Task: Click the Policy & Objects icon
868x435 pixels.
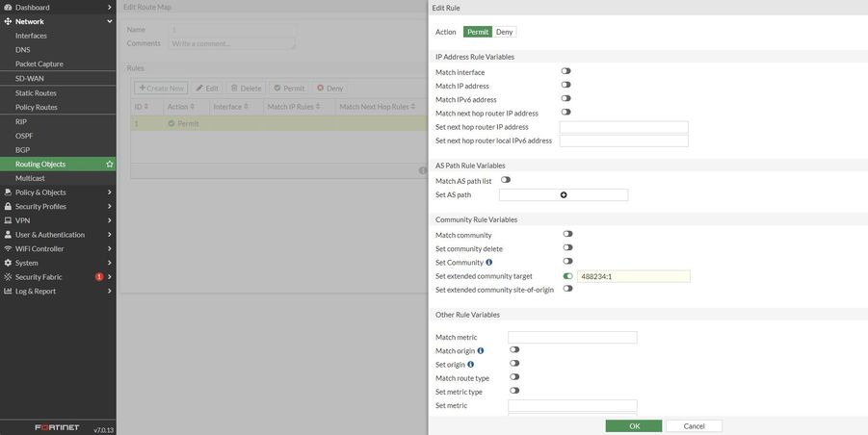Action: click(x=8, y=192)
